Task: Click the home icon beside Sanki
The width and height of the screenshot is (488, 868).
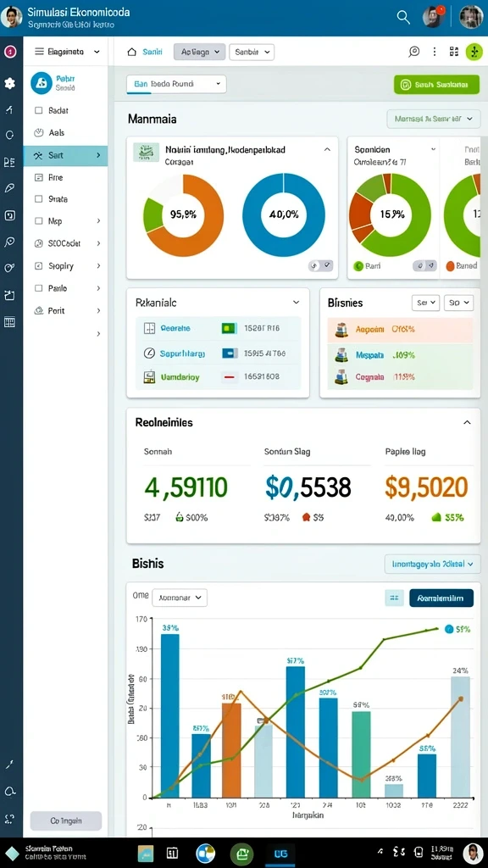Action: (131, 52)
